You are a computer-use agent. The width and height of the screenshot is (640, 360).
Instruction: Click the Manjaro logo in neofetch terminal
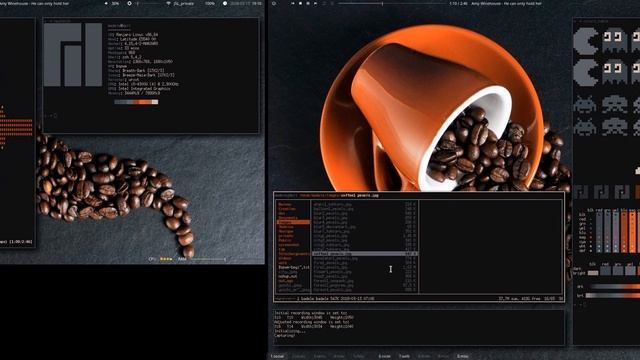(x=73, y=55)
